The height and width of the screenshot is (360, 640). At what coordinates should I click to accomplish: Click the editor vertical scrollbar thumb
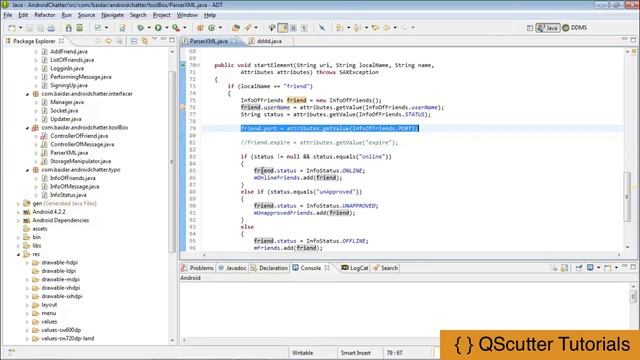pos(627,197)
